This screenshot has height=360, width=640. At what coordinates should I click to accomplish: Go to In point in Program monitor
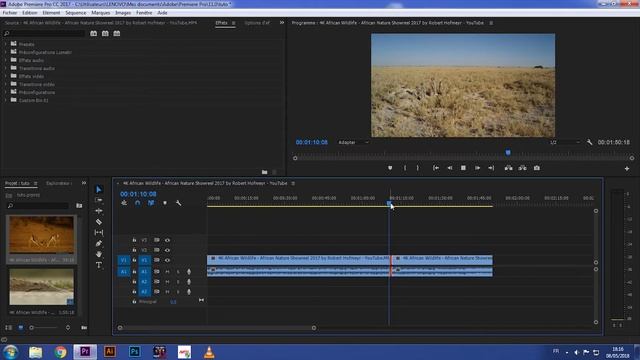[436, 168]
